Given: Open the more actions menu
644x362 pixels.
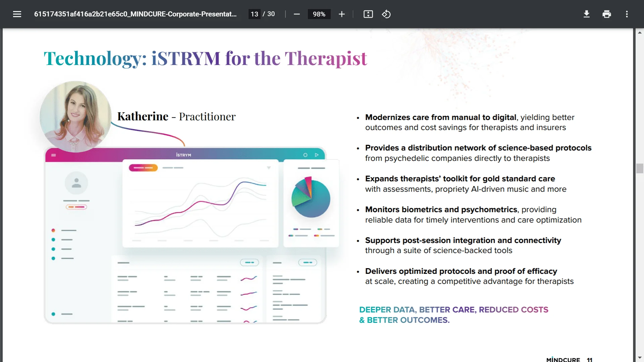Looking at the screenshot, I should pos(627,14).
